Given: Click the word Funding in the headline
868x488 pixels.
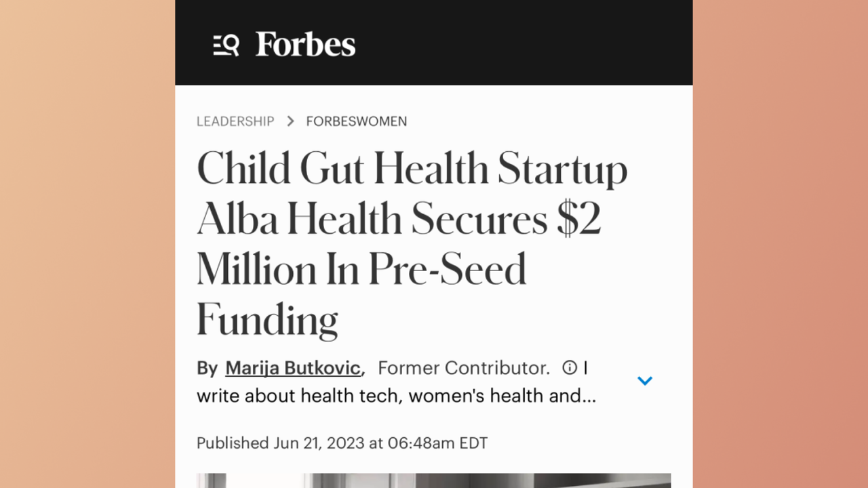Looking at the screenshot, I should 267,319.
